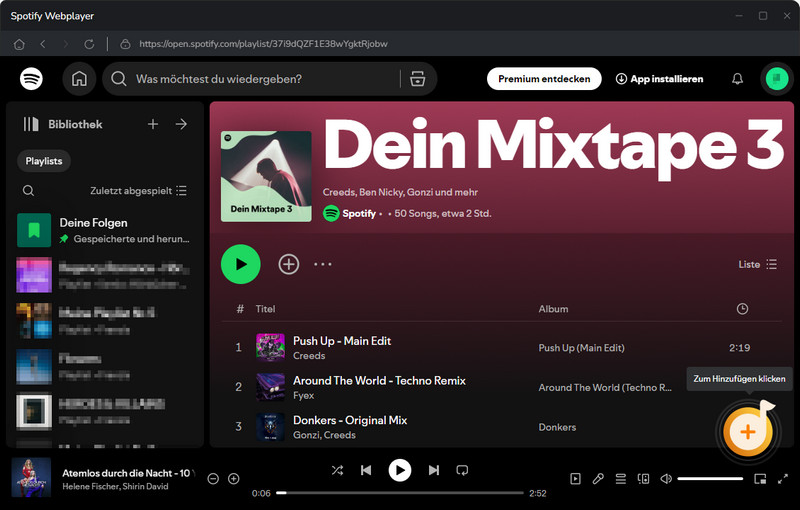Create new playlist with plus in Bibliothek
This screenshot has height=510, width=800.
153,124
